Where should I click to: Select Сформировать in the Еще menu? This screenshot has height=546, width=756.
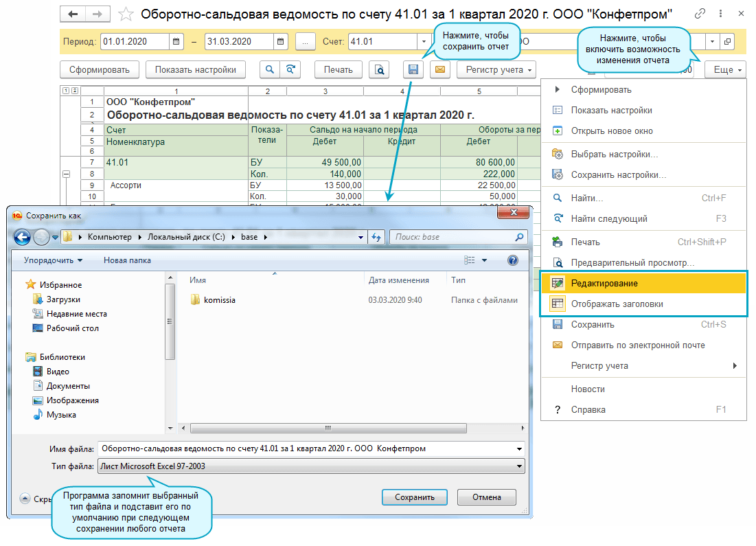(x=643, y=90)
